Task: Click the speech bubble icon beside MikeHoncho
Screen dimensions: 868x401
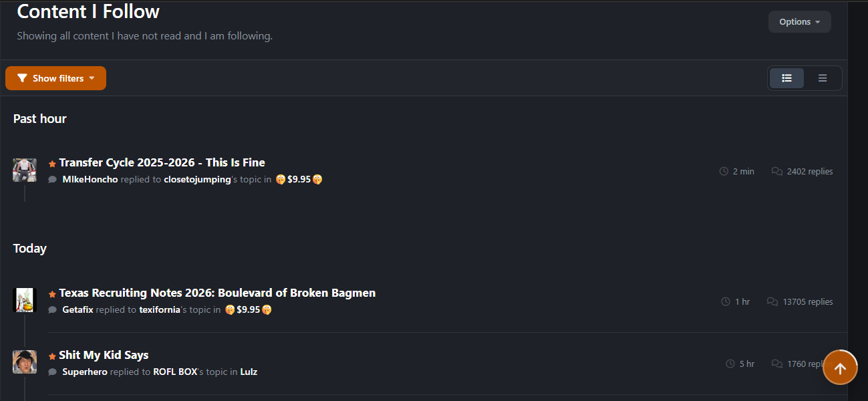Action: pos(52,180)
